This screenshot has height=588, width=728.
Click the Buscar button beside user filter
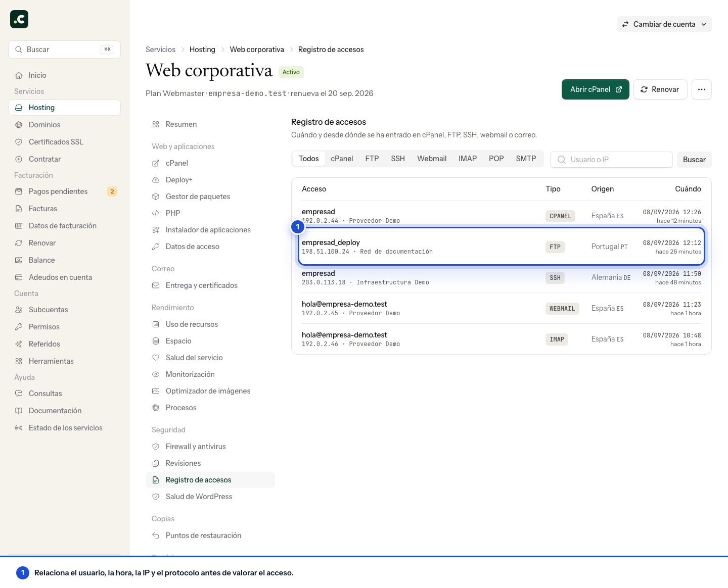click(x=694, y=160)
